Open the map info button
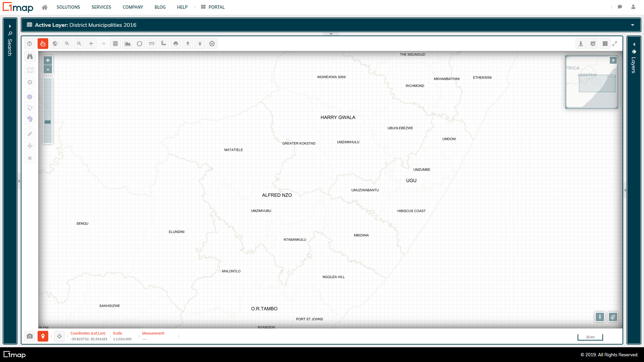Image resolution: width=644 pixels, height=362 pixels. tap(600, 317)
